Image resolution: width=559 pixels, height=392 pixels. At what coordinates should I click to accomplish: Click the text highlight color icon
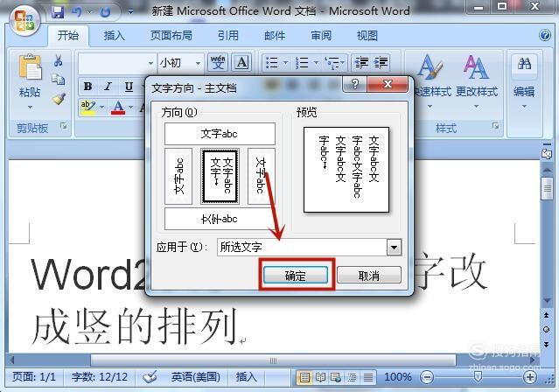coord(87,107)
